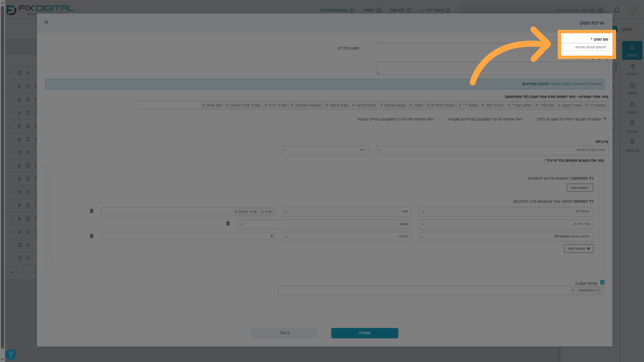The height and width of the screenshot is (362, 644).
Task: Open the settings gear in sidebar
Action: 632,126
